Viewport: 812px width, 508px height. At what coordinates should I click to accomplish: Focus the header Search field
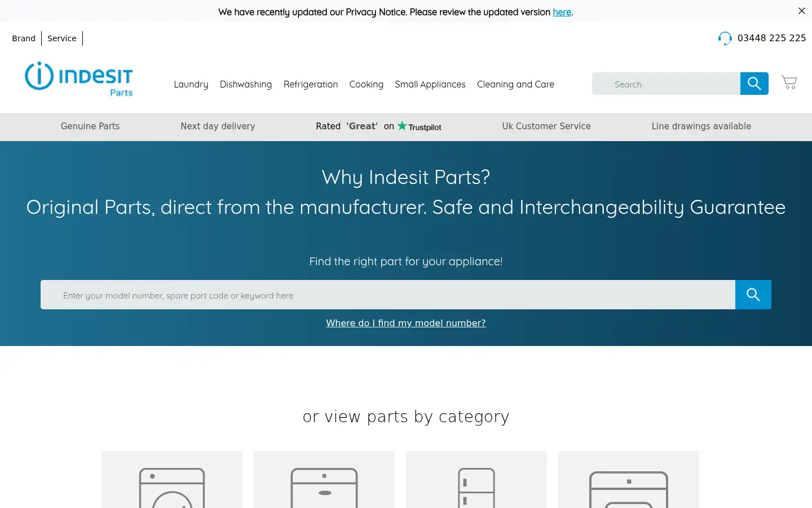click(x=666, y=84)
